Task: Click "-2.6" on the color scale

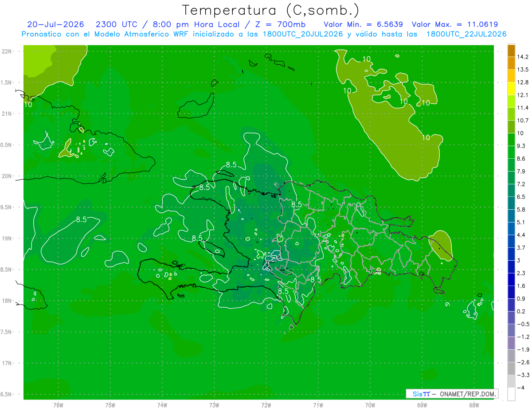Action: 523,362
